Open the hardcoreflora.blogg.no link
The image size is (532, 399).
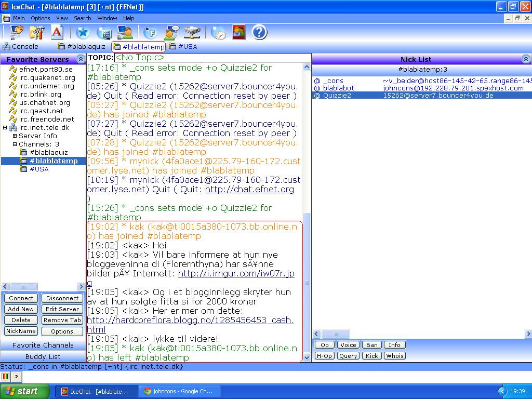190,320
